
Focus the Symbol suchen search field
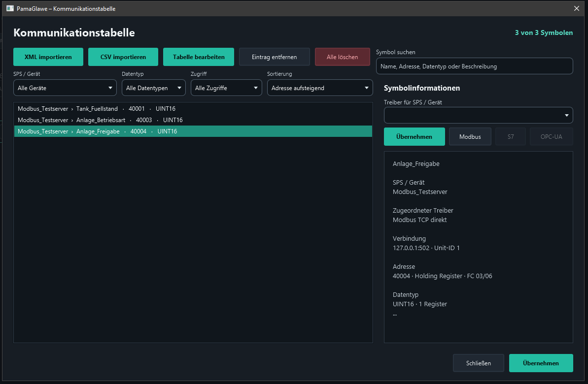(474, 66)
